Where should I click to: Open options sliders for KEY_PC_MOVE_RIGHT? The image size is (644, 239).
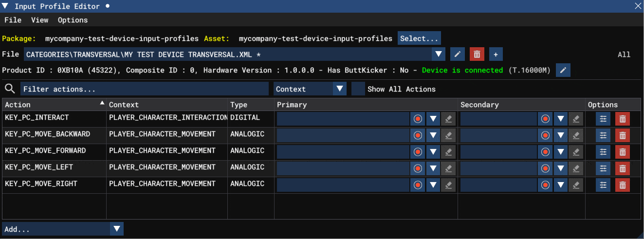603,185
